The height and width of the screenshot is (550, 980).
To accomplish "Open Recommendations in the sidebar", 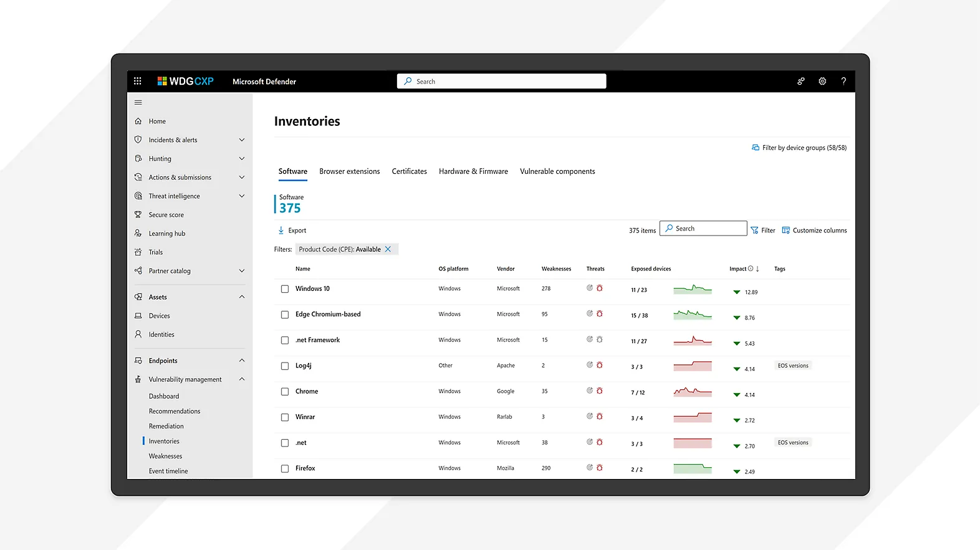I will pos(175,411).
